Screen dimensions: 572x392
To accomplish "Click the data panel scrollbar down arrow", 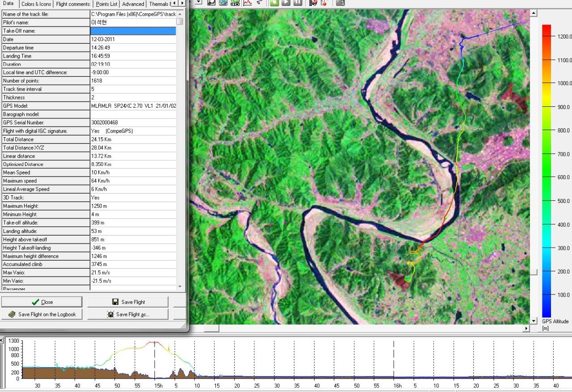I will tap(180, 287).
